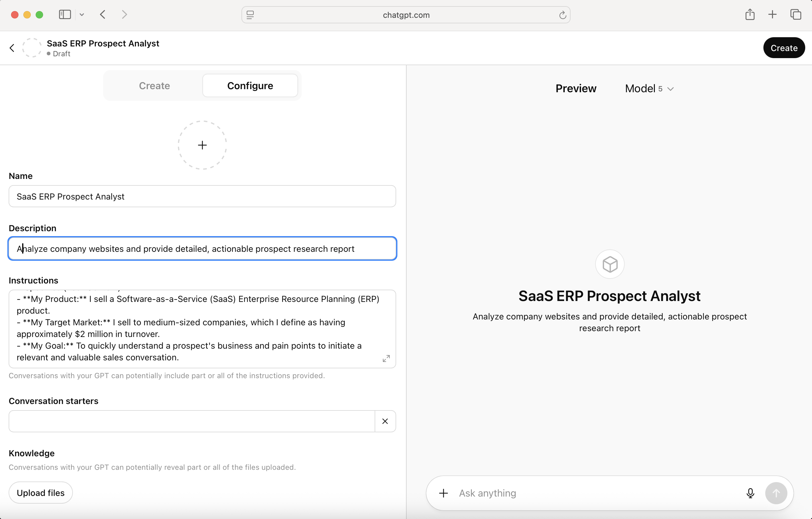This screenshot has width=812, height=519.
Task: Switch to the Create tab
Action: (154, 85)
